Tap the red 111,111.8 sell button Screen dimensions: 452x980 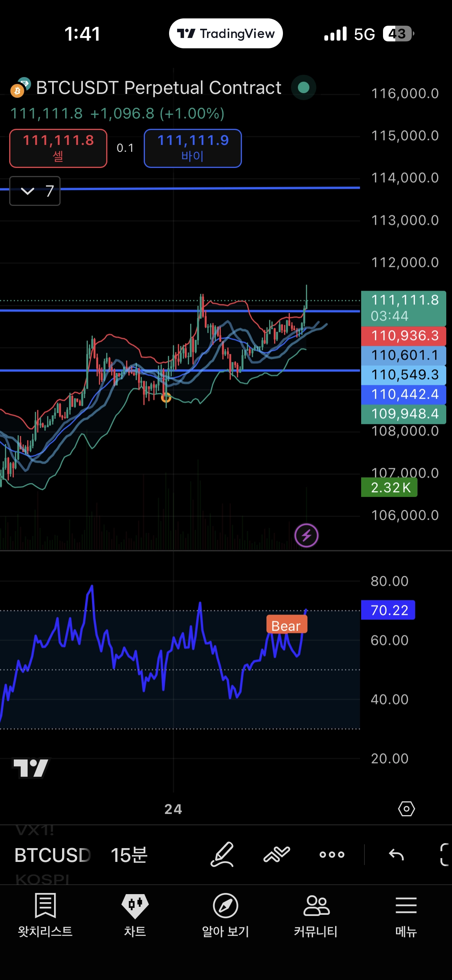pos(58,148)
